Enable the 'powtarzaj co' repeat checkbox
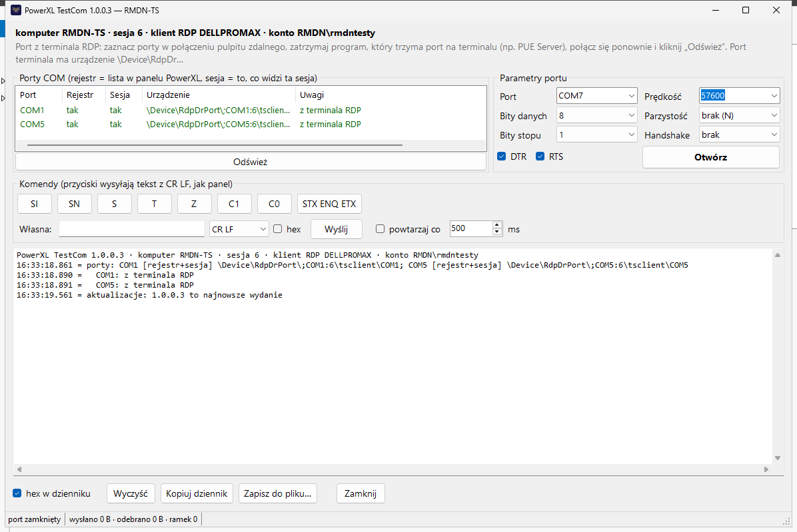Image resolution: width=797 pixels, height=532 pixels. 381,229
